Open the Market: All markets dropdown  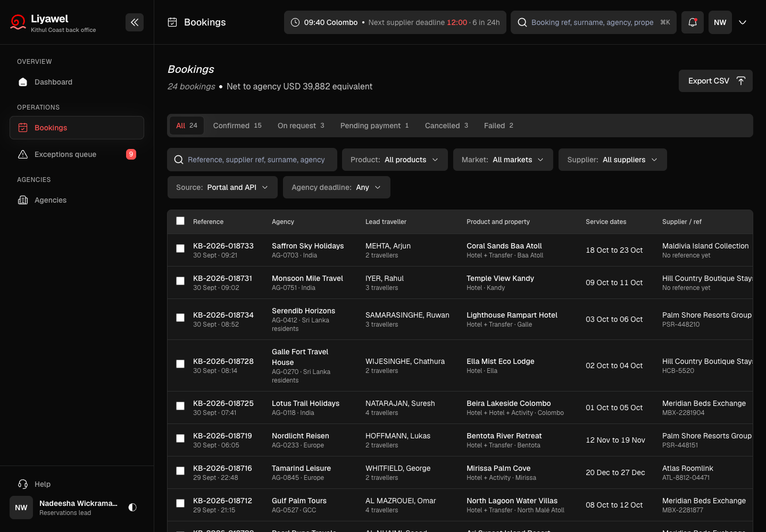pos(503,160)
